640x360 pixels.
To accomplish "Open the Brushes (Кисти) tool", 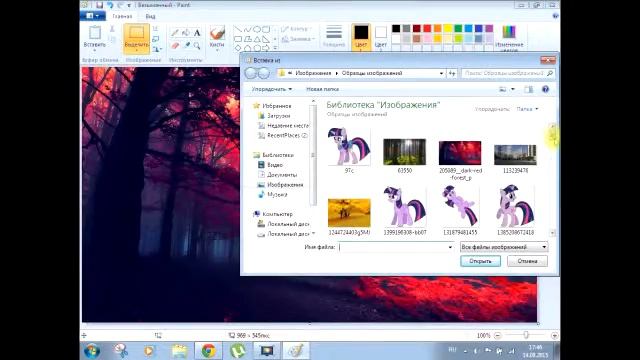I will (217, 38).
